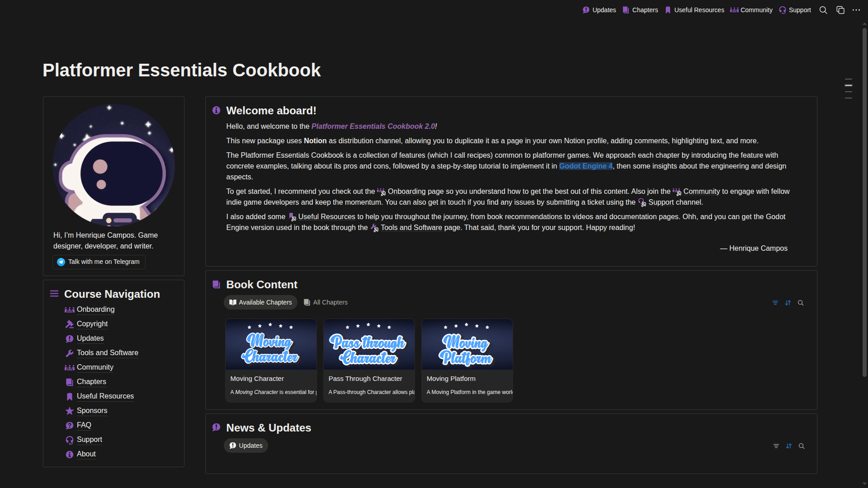Image resolution: width=868 pixels, height=488 pixels.
Task: Click the page vertical scrollbar
Action: pos(864,203)
